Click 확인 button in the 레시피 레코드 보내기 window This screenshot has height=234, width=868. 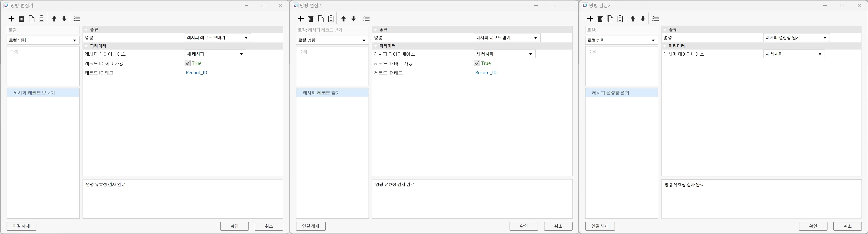tap(235, 226)
